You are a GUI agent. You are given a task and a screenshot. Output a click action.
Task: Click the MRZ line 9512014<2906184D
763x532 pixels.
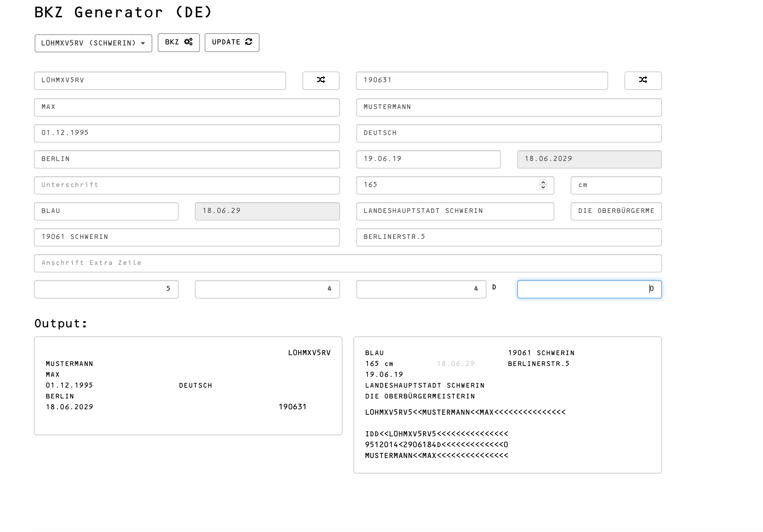[x=437, y=445]
